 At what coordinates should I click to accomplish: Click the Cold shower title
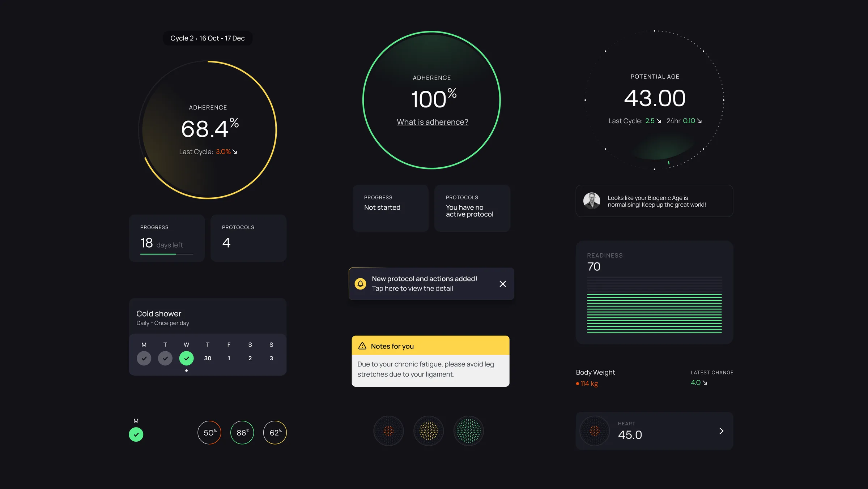point(159,314)
